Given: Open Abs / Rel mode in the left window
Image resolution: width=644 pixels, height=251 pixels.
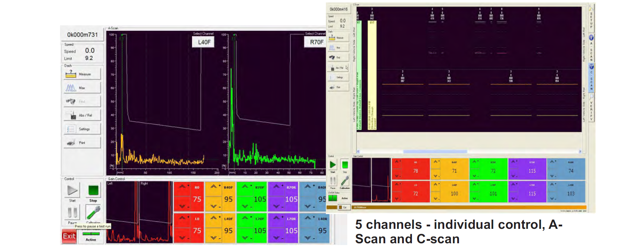Looking at the screenshot, I should click(x=83, y=115).
